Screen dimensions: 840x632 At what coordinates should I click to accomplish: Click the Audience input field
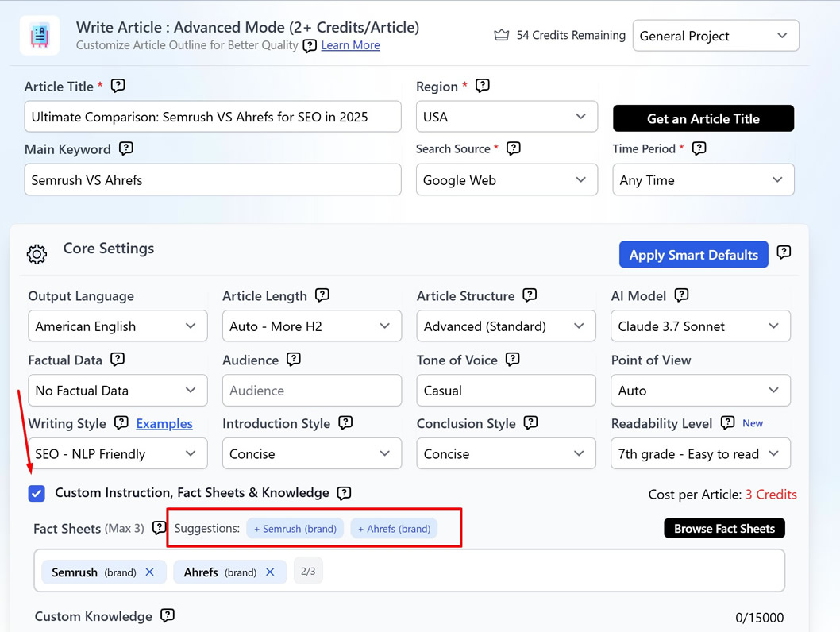tap(312, 391)
